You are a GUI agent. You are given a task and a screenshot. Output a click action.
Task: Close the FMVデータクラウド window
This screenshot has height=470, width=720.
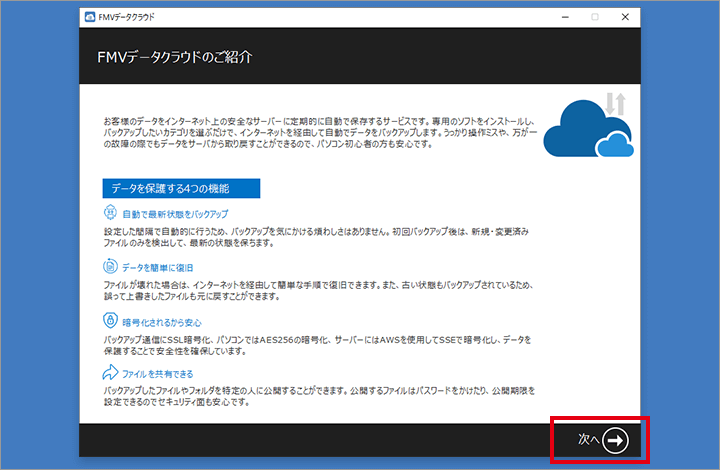coord(624,17)
